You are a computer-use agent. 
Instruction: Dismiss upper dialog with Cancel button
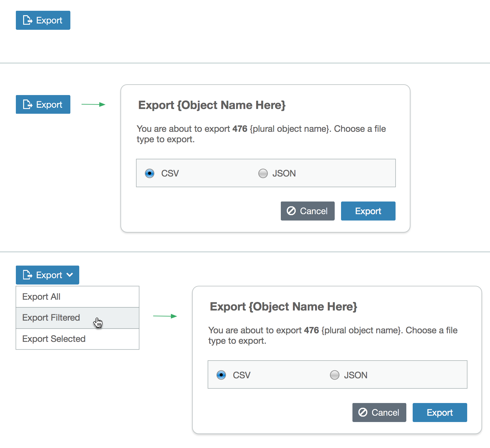coord(308,211)
